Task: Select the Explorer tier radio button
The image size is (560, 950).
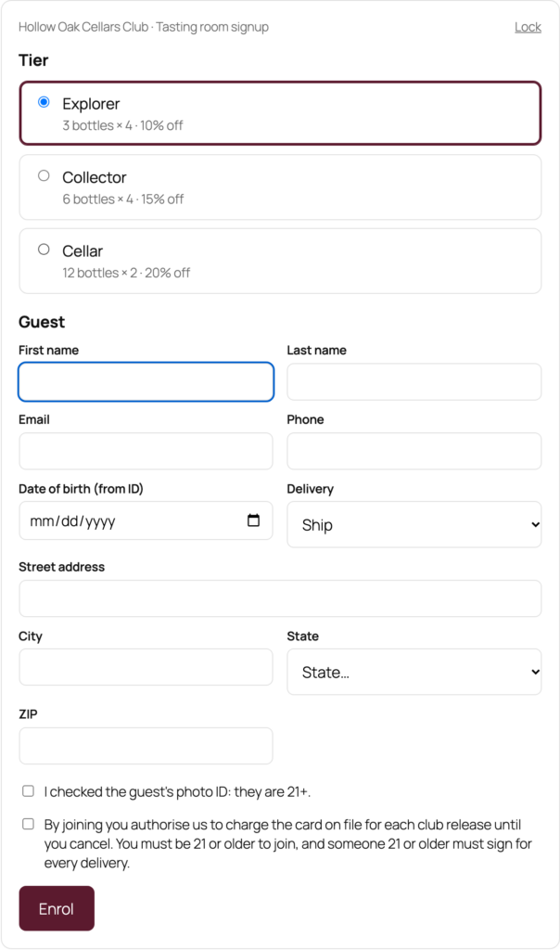Action: [x=44, y=102]
